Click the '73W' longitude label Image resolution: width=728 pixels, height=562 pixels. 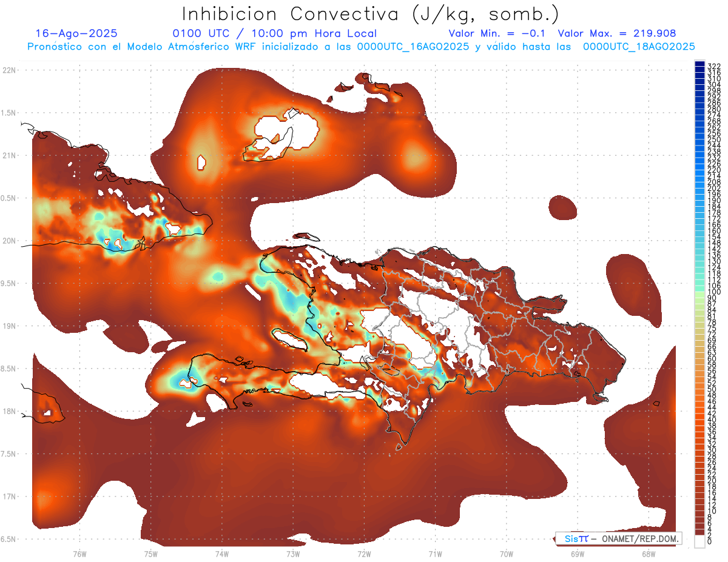(x=293, y=554)
